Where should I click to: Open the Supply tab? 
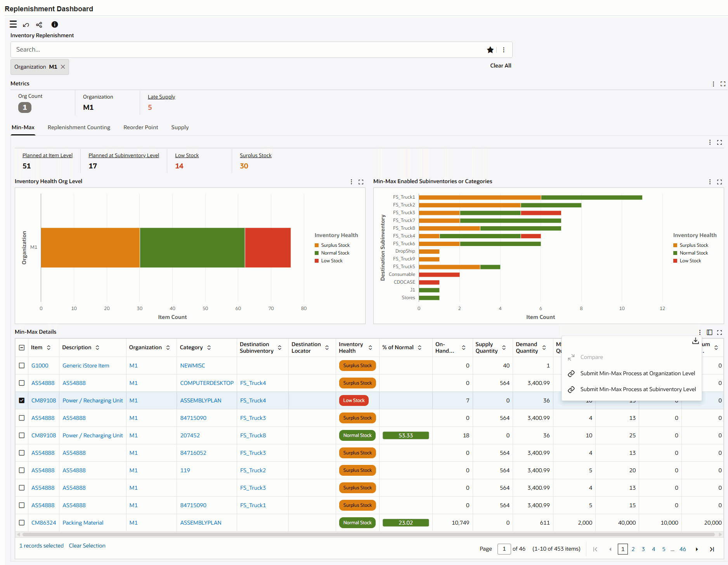[x=180, y=127]
